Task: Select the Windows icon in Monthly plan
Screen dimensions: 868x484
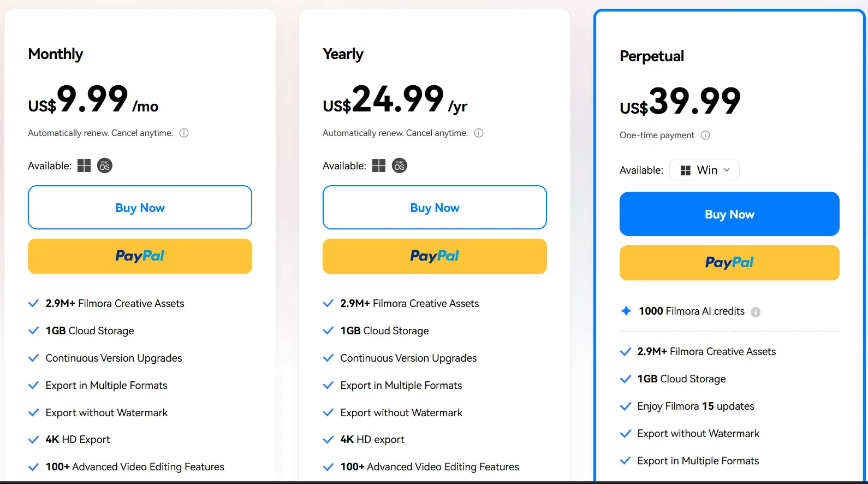Action: click(x=84, y=166)
